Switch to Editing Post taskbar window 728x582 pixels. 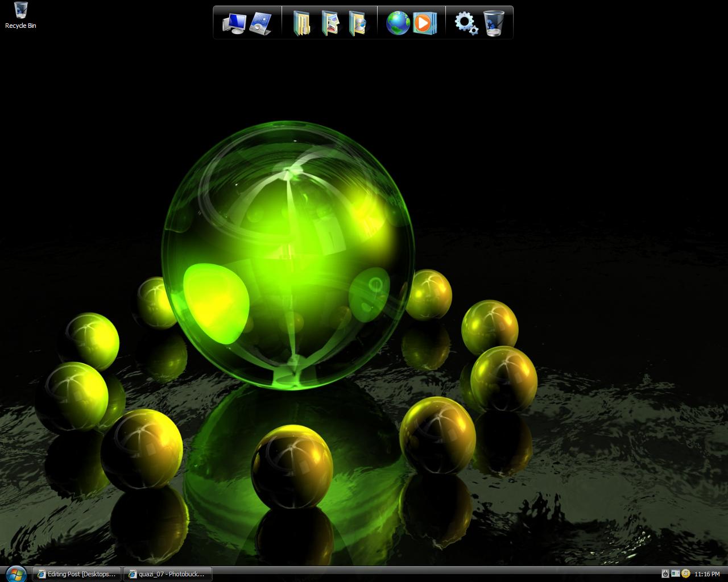click(77, 574)
